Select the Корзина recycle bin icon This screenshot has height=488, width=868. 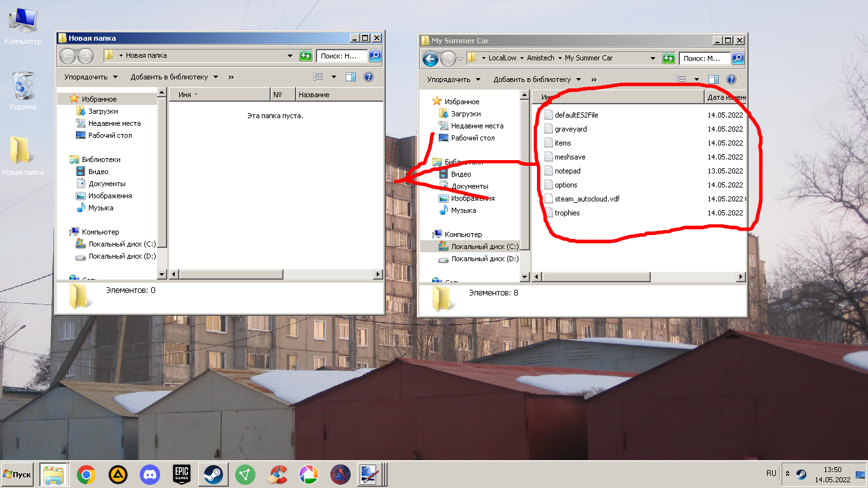pyautogui.click(x=24, y=90)
